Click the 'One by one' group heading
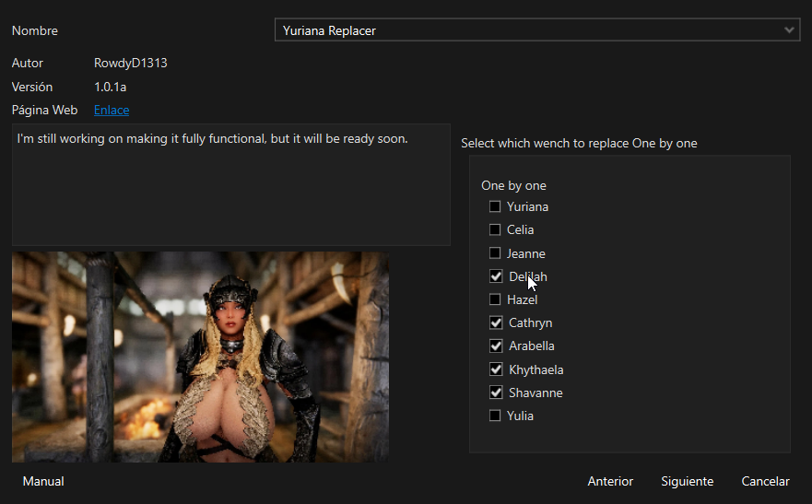 513,185
